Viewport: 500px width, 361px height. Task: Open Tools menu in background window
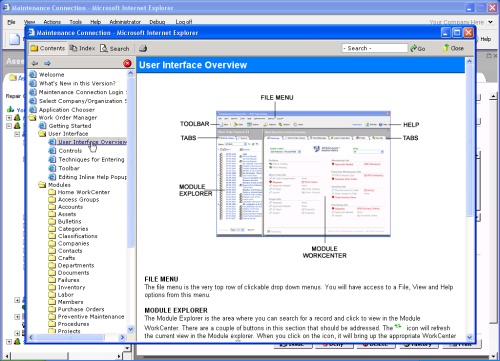pyautogui.click(x=76, y=22)
